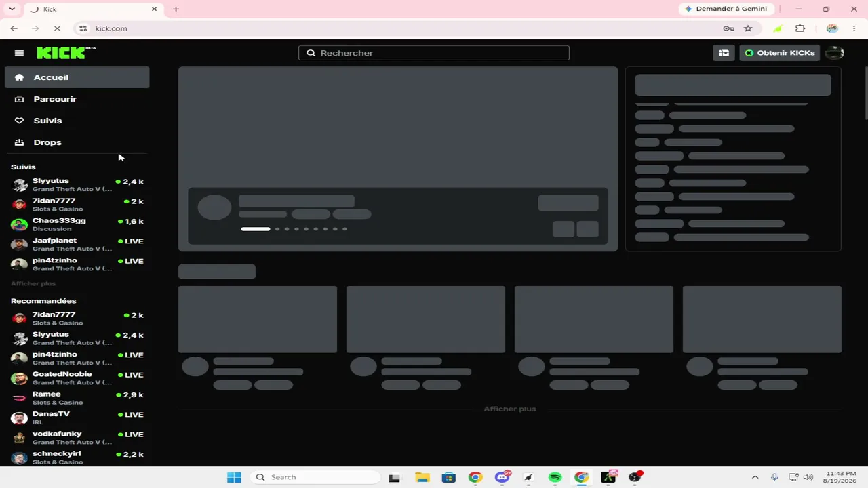This screenshot has height=488, width=868.
Task: Close the Kick tab
Action: coord(154,9)
